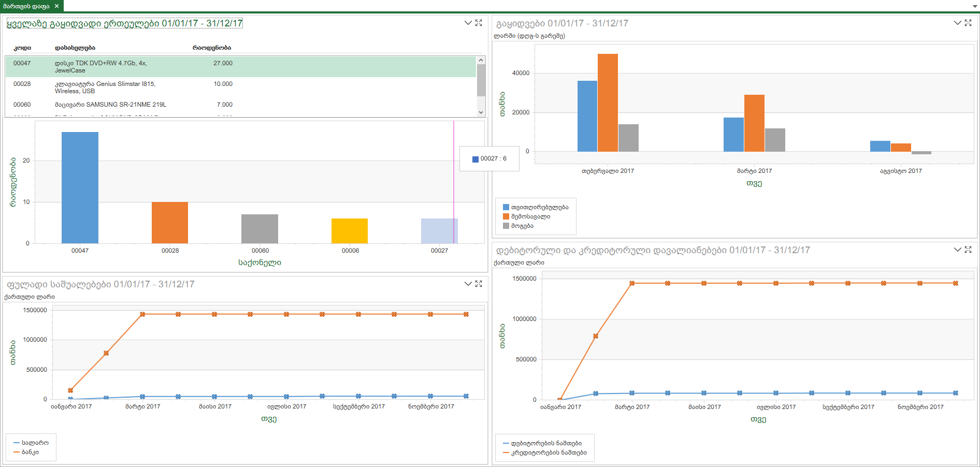Click the gray profit bar for March 2017

[x=775, y=140]
